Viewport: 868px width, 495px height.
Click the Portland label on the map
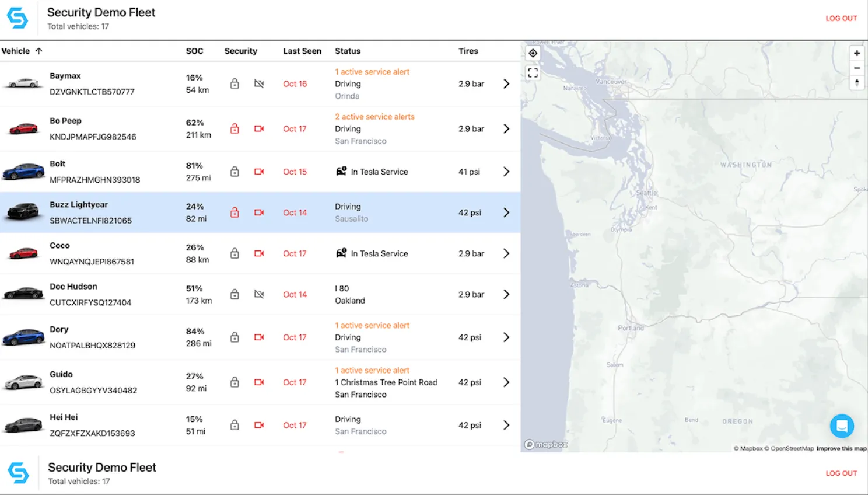[631, 328]
